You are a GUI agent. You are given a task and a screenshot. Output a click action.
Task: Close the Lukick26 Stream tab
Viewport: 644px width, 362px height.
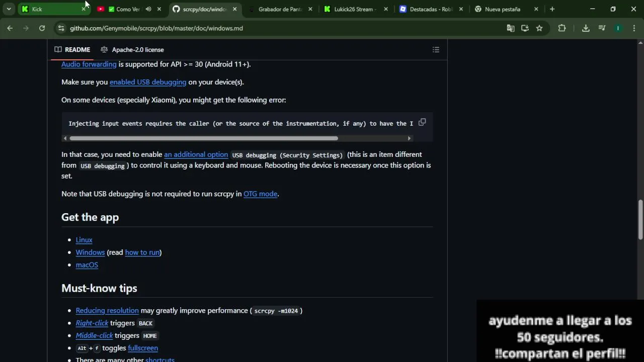click(x=386, y=9)
